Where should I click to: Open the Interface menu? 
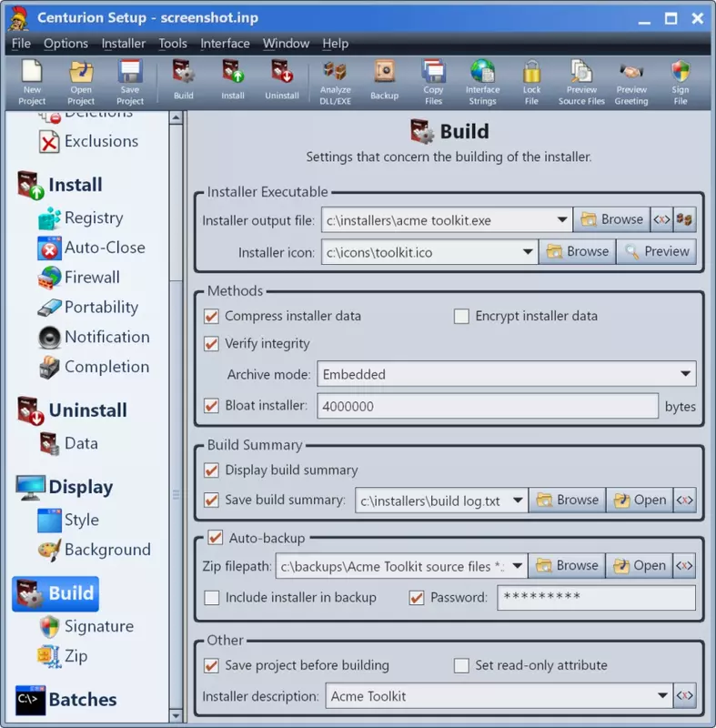tap(225, 44)
